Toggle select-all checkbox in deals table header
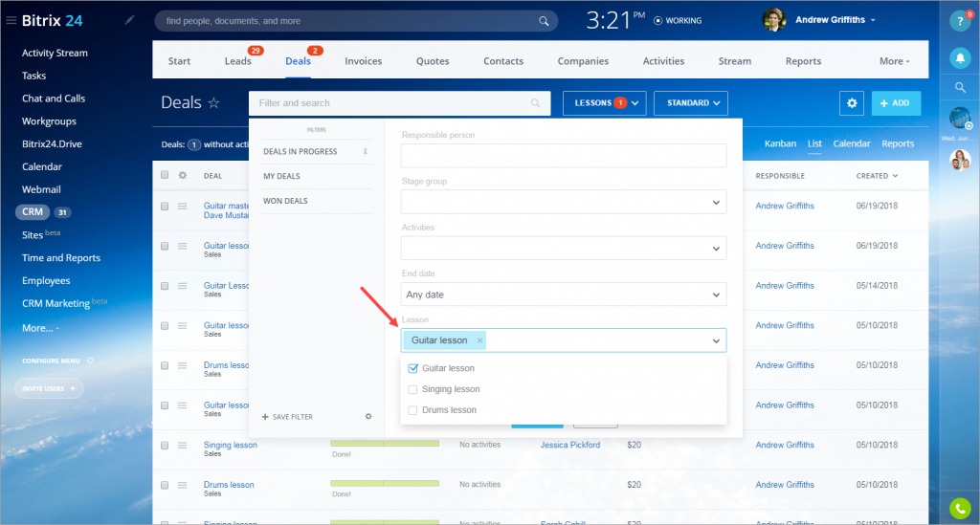980x525 pixels. pos(165,175)
